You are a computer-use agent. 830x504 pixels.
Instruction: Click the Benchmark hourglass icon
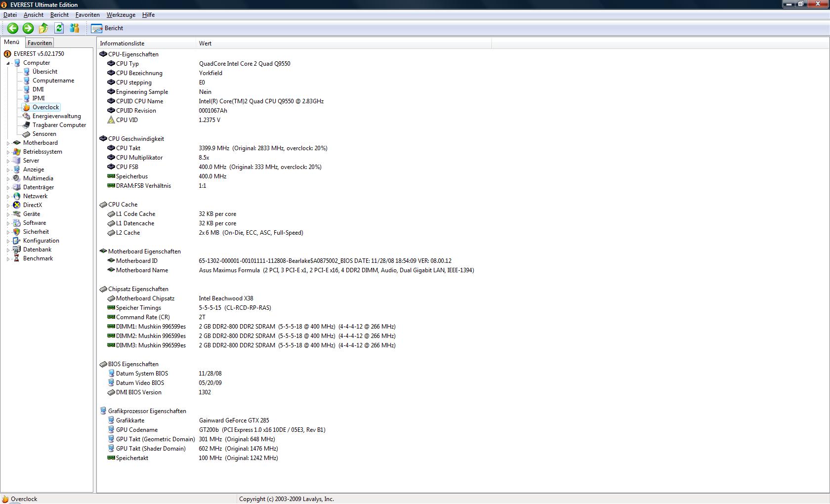pos(17,258)
